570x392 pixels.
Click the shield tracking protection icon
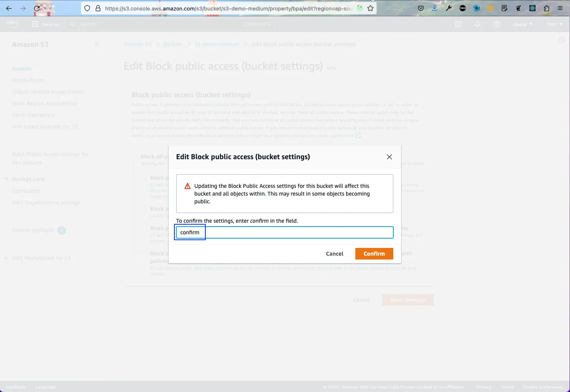[x=87, y=8]
